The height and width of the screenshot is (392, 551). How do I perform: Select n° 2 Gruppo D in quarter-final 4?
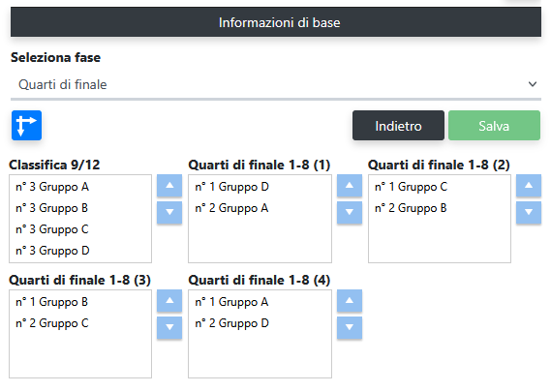pyautogui.click(x=260, y=323)
